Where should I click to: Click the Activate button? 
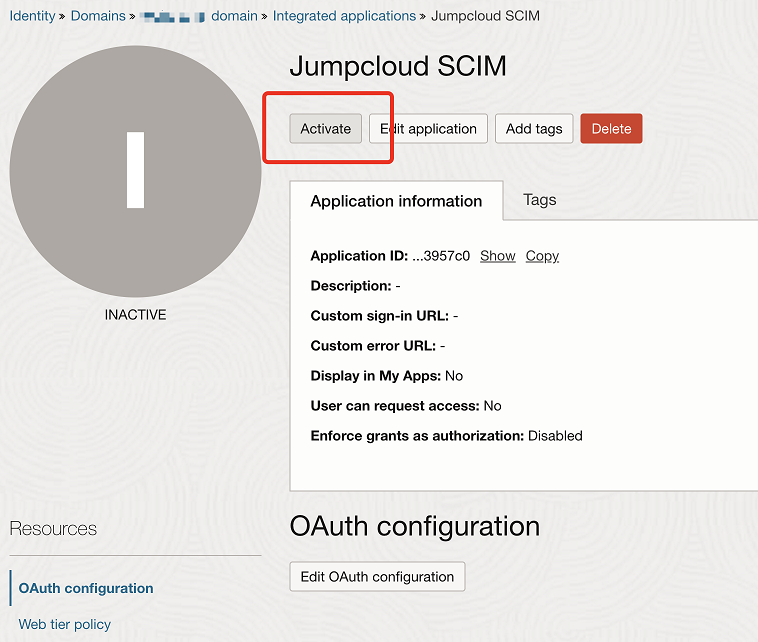click(325, 129)
